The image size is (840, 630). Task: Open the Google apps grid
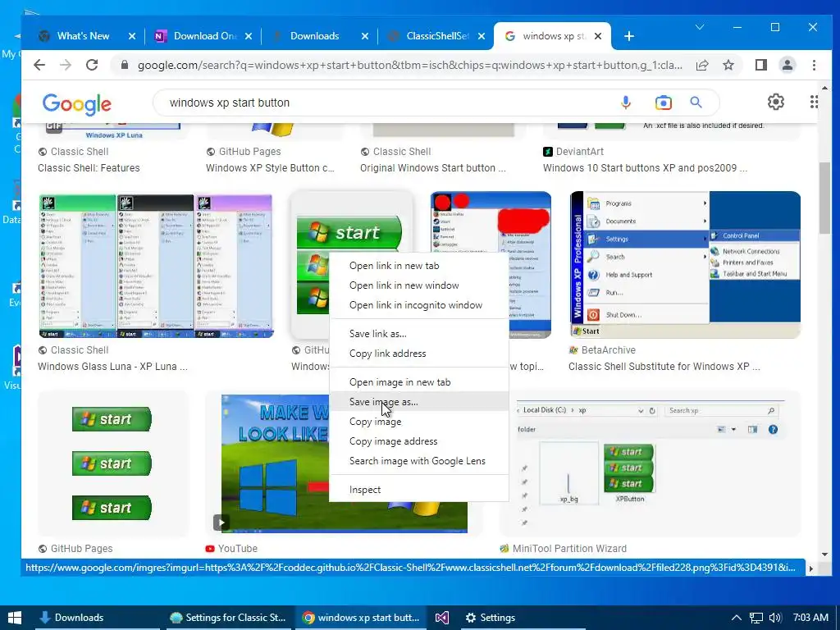tap(814, 102)
